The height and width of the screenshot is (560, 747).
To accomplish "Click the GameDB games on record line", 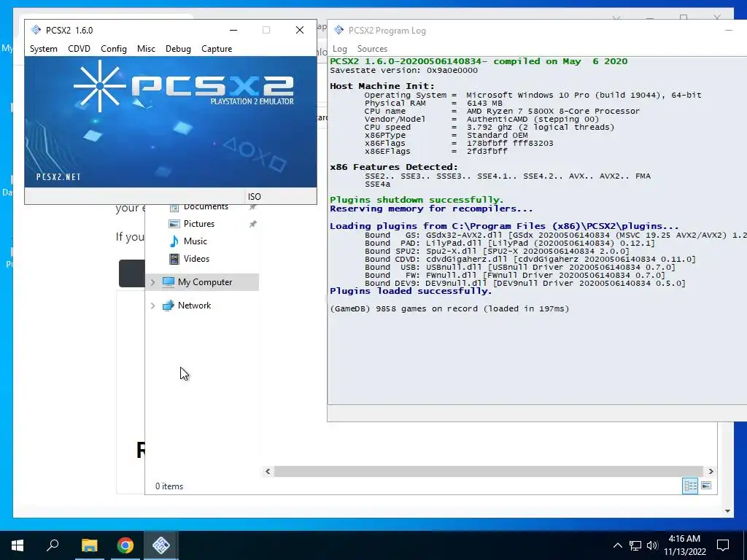I will (x=449, y=308).
